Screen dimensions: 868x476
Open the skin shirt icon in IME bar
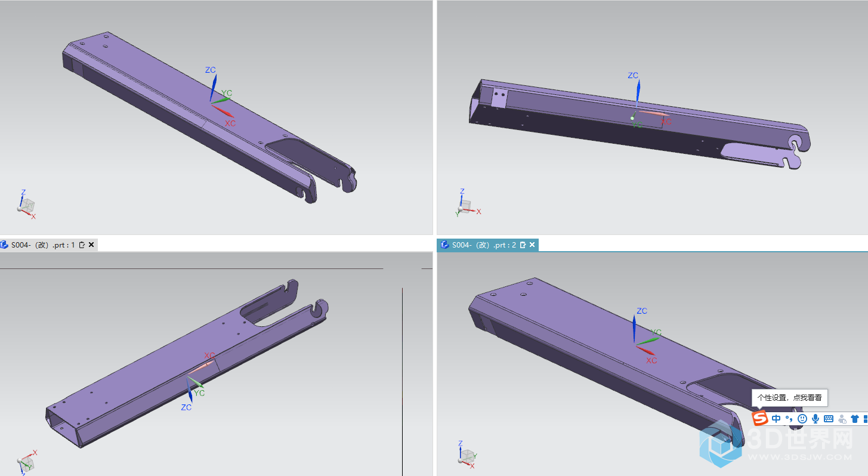point(855,419)
